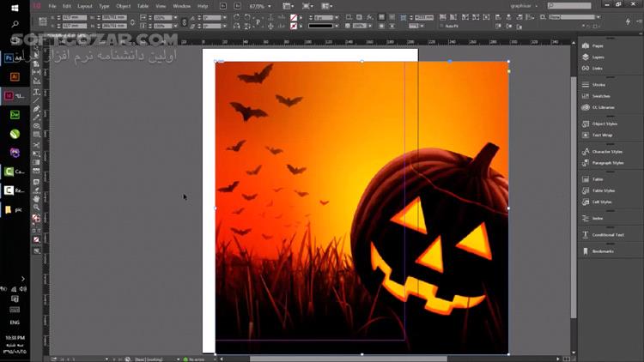Click the Table panel icon
This screenshot has height=362, width=644.
[x=586, y=179]
